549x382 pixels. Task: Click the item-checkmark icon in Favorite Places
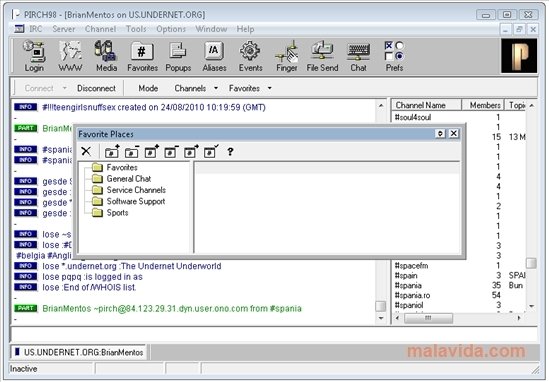(210, 152)
